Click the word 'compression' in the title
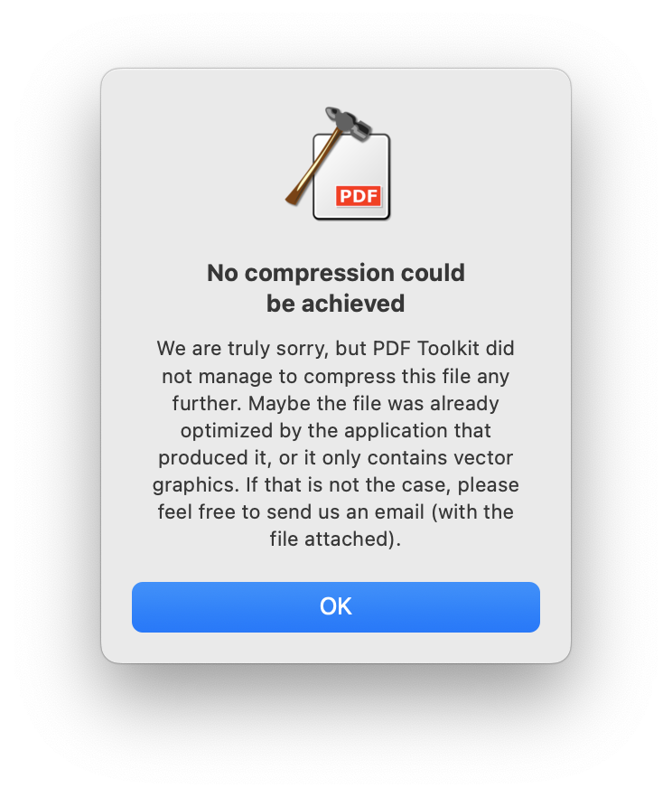Screen dimensions: 672x797 tap(320, 274)
